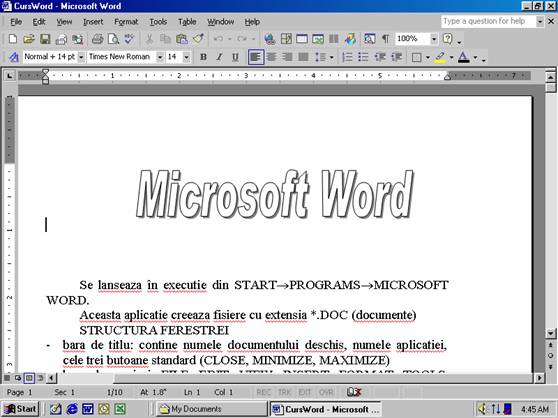558x418 pixels.
Task: Select the Format Painter brush icon
Action: pyautogui.click(x=198, y=39)
